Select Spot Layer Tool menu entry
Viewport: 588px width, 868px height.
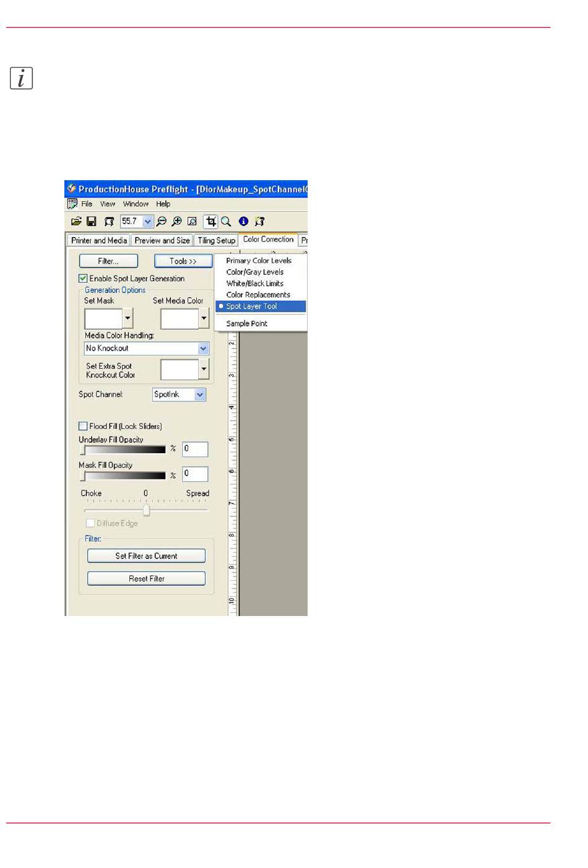click(261, 306)
